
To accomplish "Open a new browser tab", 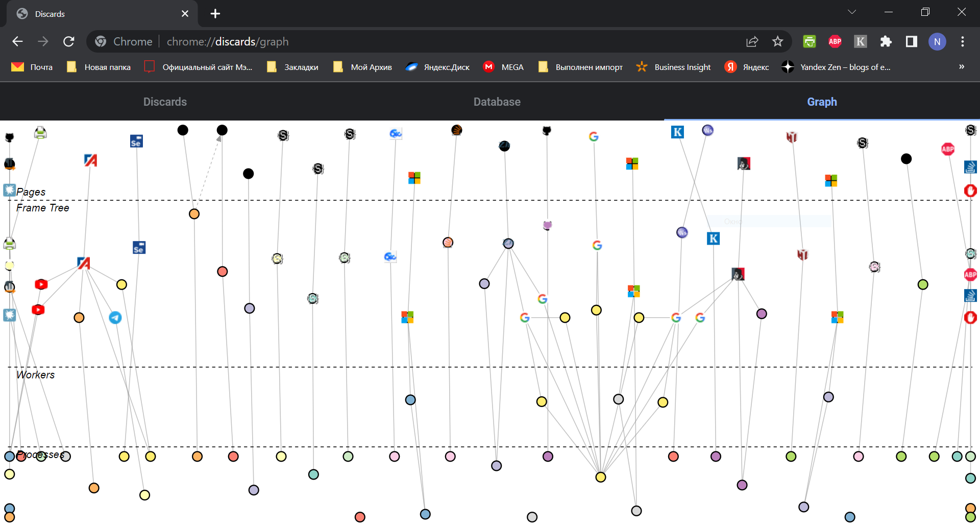I will [215, 14].
